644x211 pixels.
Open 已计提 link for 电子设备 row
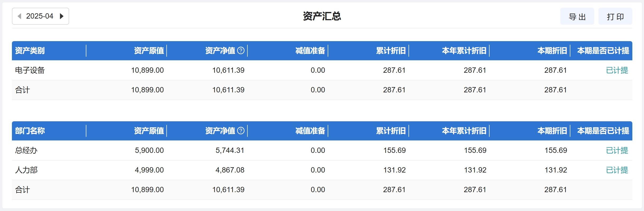click(617, 70)
